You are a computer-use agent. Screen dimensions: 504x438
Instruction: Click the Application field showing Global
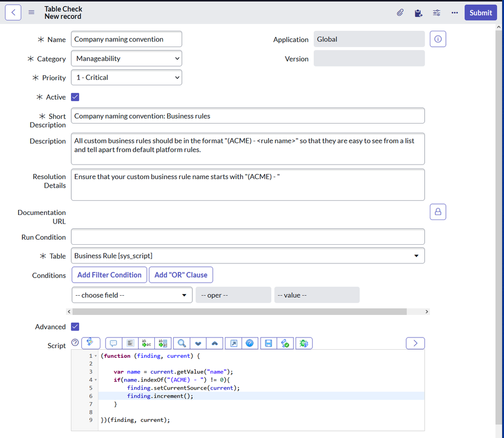pos(369,39)
